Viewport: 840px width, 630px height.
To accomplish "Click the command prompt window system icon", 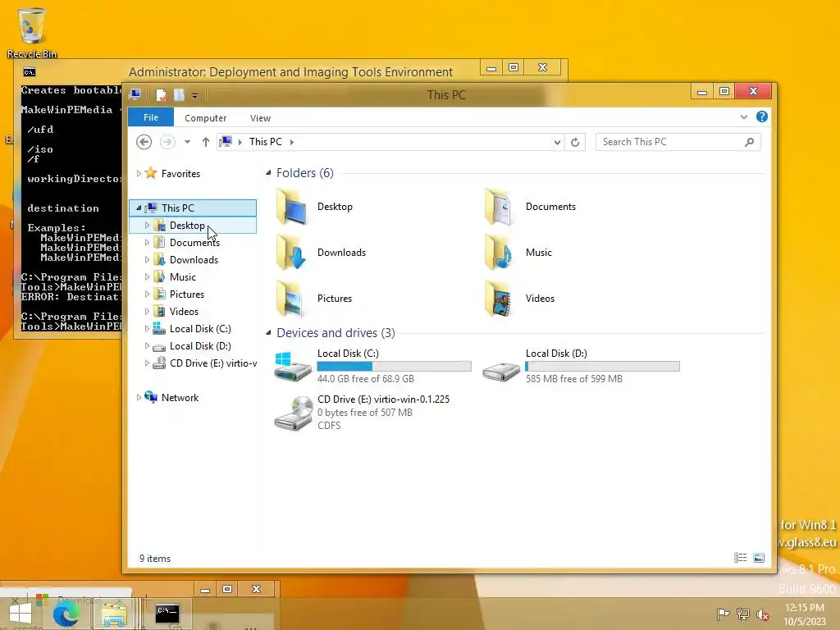I will [30, 72].
